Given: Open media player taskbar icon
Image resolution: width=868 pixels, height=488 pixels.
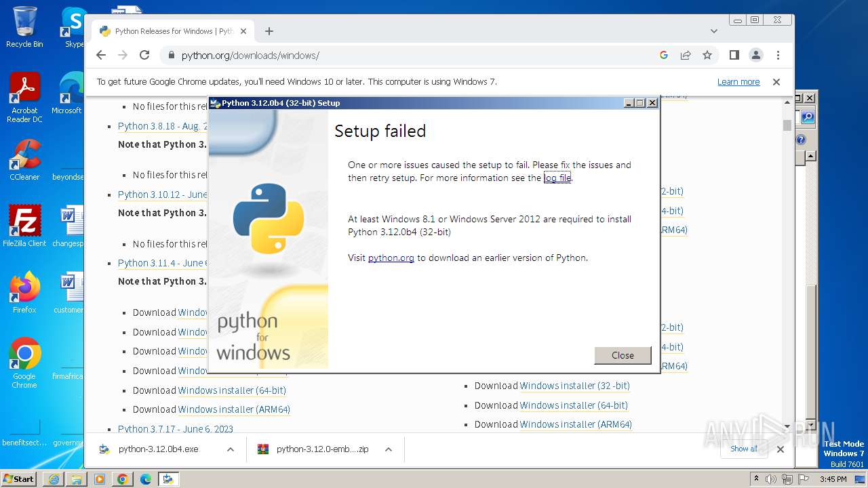Looking at the screenshot, I should (100, 479).
